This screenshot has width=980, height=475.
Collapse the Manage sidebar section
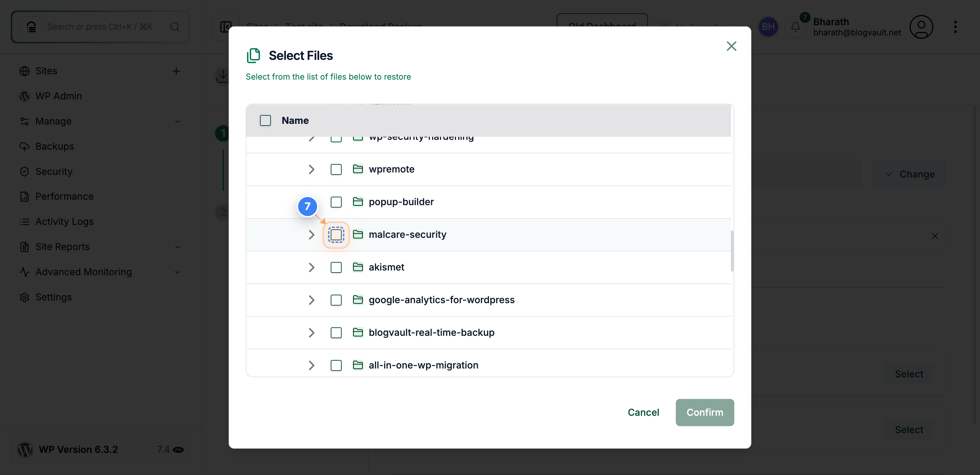click(x=178, y=121)
